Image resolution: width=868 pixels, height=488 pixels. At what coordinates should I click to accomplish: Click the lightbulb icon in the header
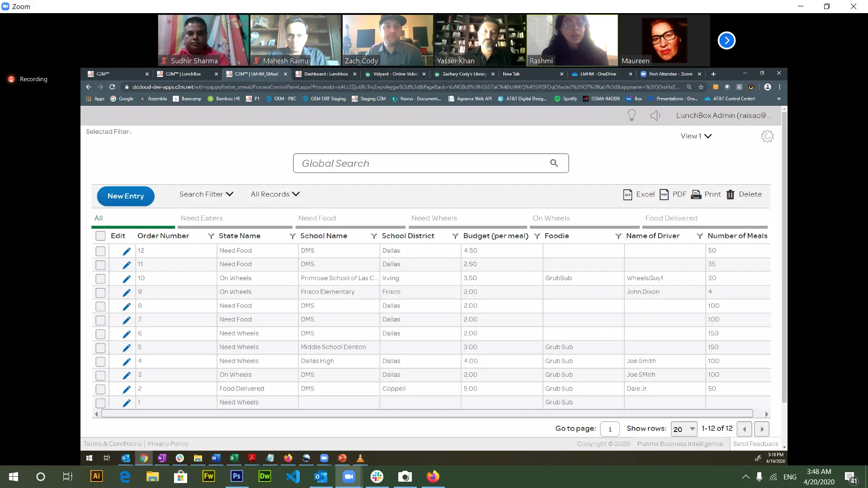coord(632,116)
